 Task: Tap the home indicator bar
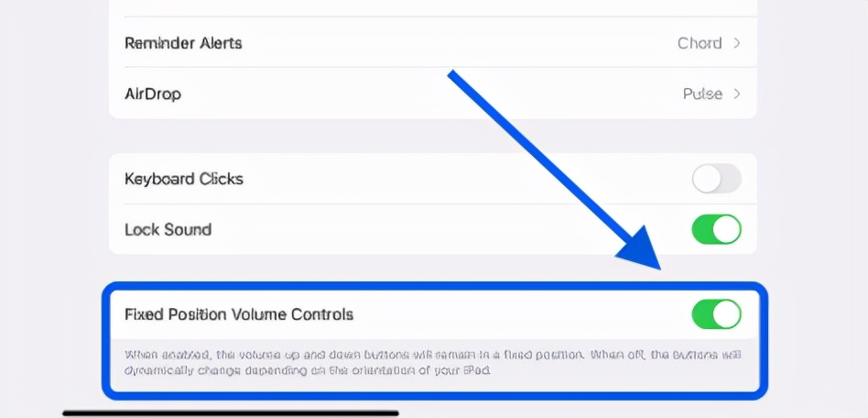coord(230,413)
